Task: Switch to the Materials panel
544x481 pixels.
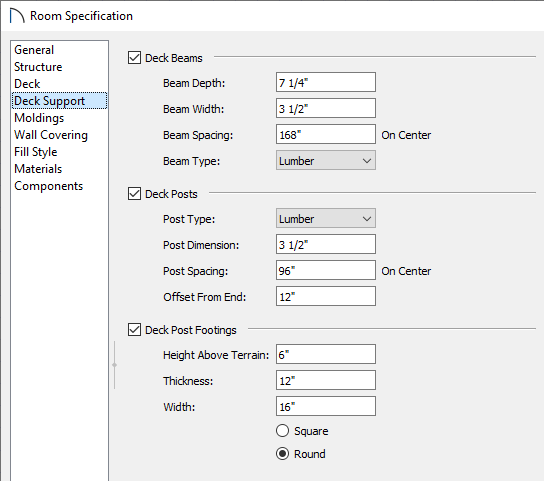Action: click(38, 169)
